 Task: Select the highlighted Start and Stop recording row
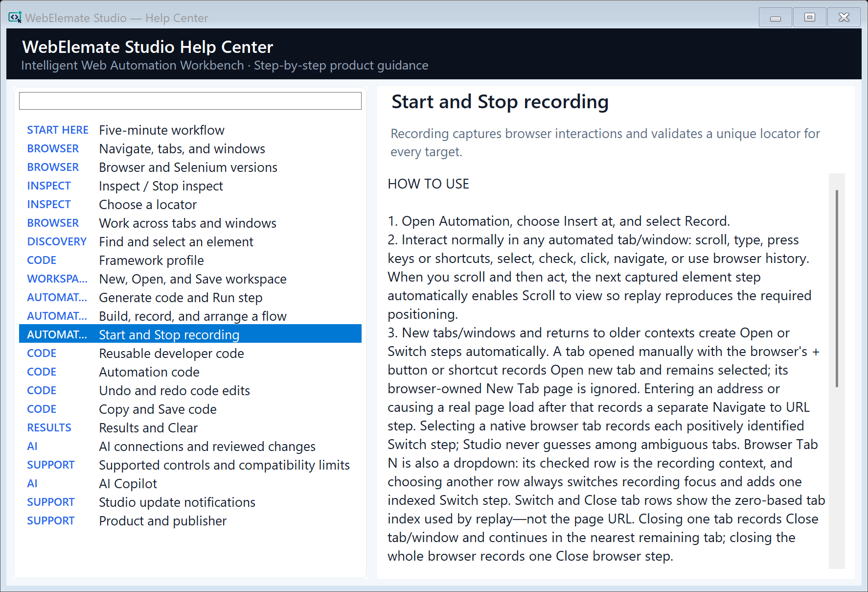point(190,334)
